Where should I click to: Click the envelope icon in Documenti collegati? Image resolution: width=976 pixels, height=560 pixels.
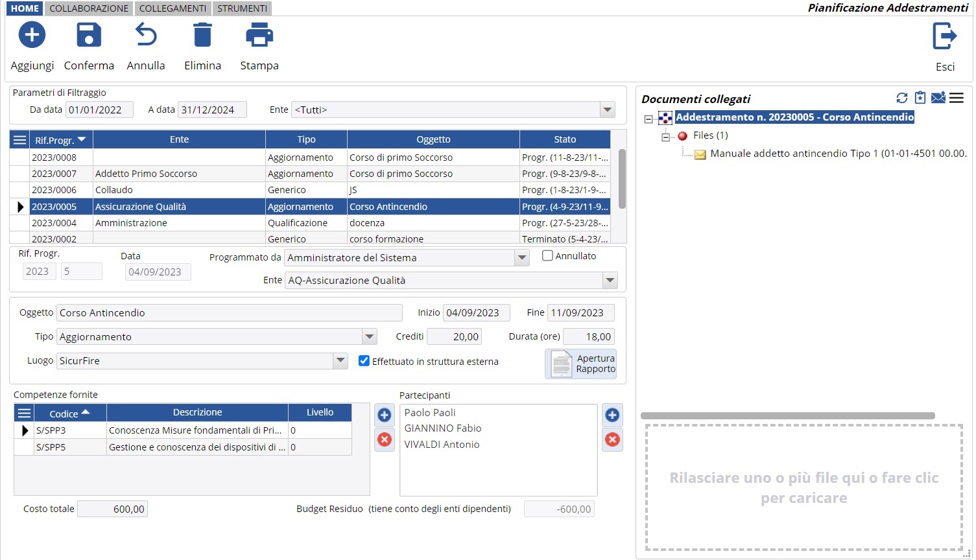pos(938,98)
